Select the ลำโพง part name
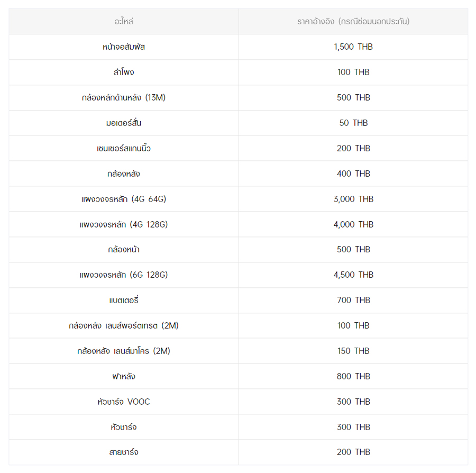 tap(124, 72)
